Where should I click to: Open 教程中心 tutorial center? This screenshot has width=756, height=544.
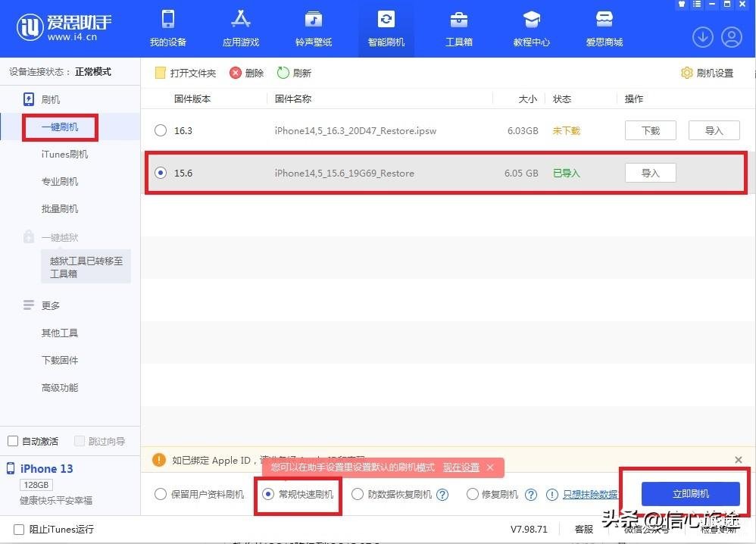coord(532,28)
